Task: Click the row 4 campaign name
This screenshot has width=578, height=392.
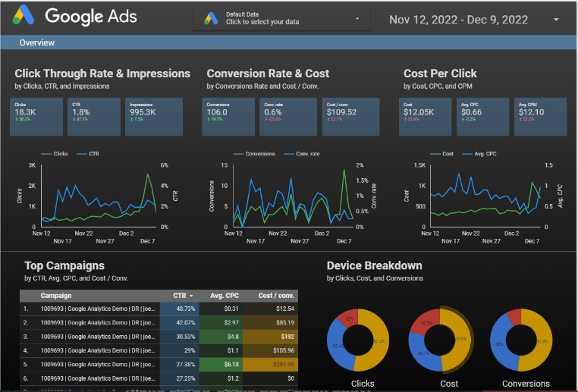Action: coord(98,350)
